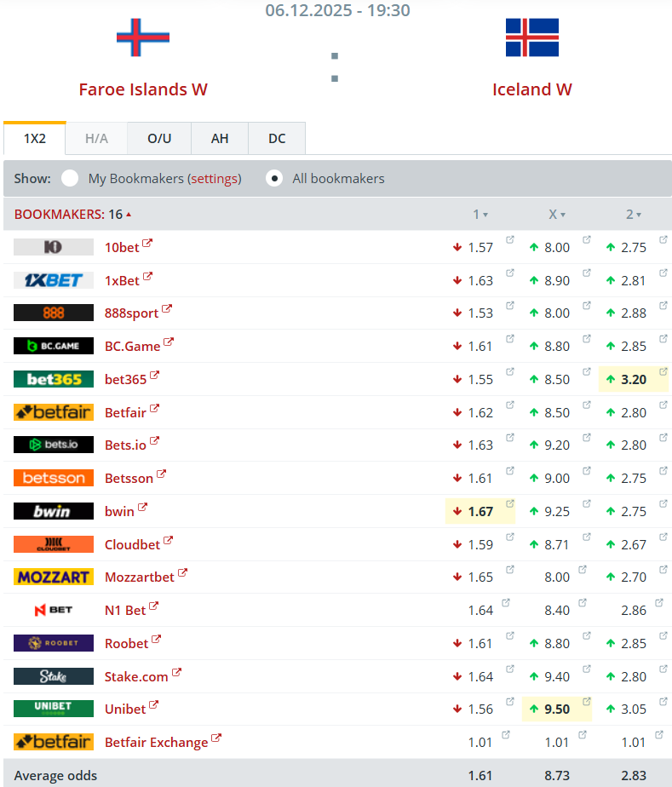Click the Unibet green logo

54,709
